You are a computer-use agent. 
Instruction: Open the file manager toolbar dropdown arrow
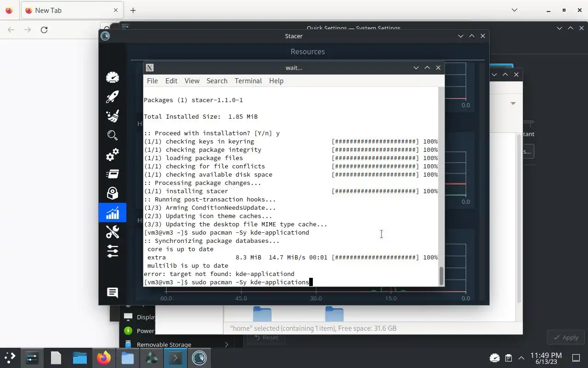point(513,103)
